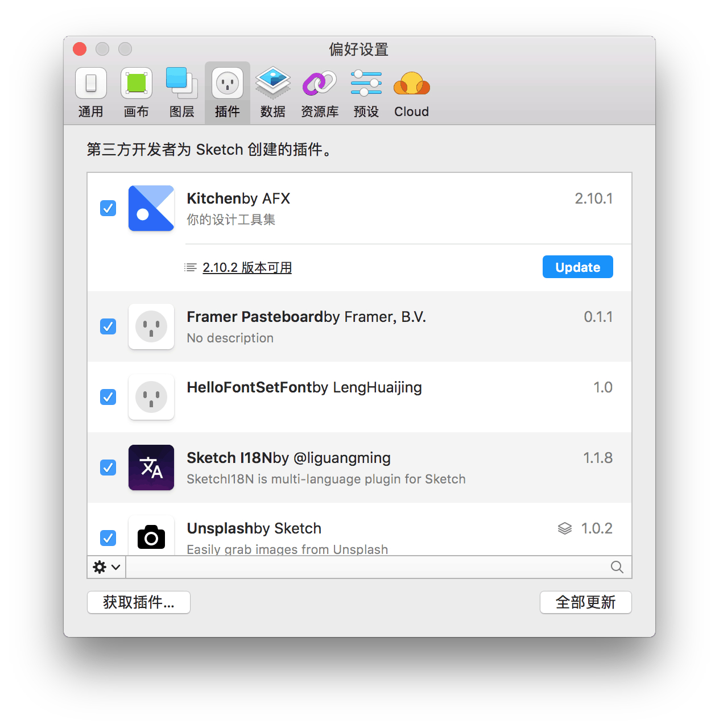Open the Canvas (画布) preferences pane

[137, 92]
